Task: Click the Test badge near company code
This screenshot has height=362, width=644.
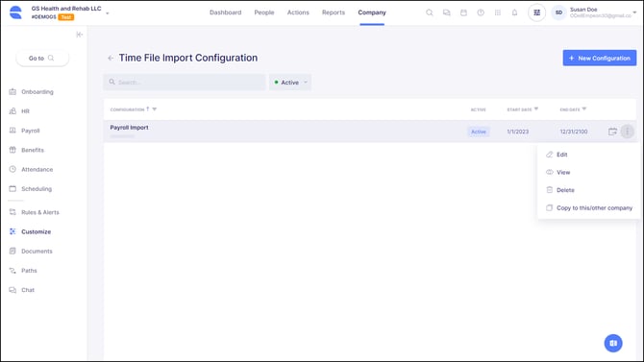Action: 66,17
